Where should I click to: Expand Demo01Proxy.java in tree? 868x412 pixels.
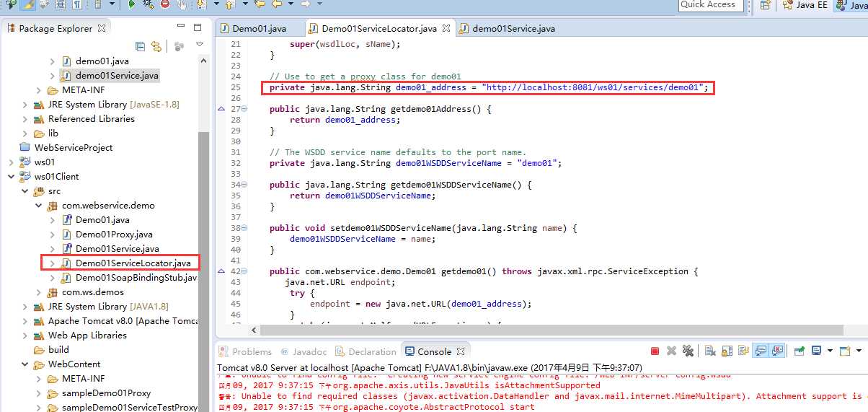point(52,235)
